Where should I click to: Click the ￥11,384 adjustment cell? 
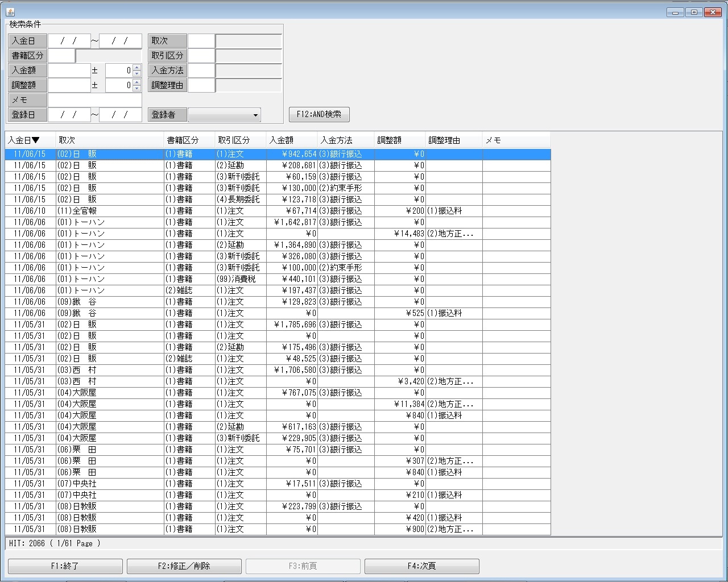(400, 404)
